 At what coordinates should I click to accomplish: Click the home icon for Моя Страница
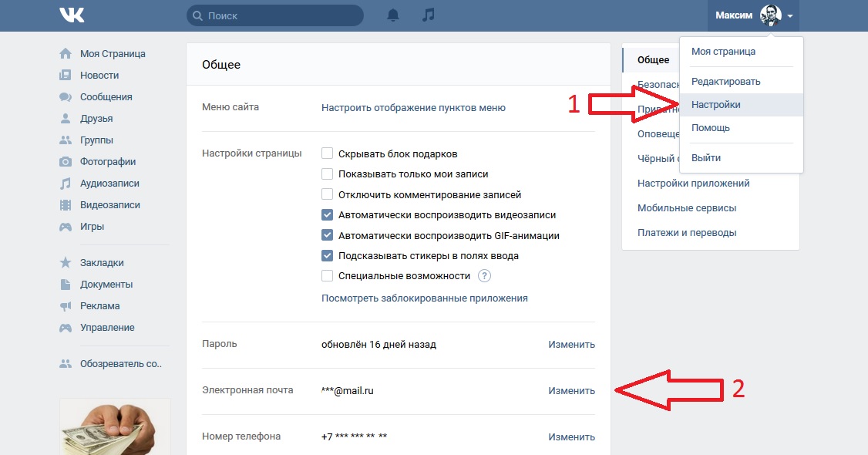pyautogui.click(x=66, y=54)
